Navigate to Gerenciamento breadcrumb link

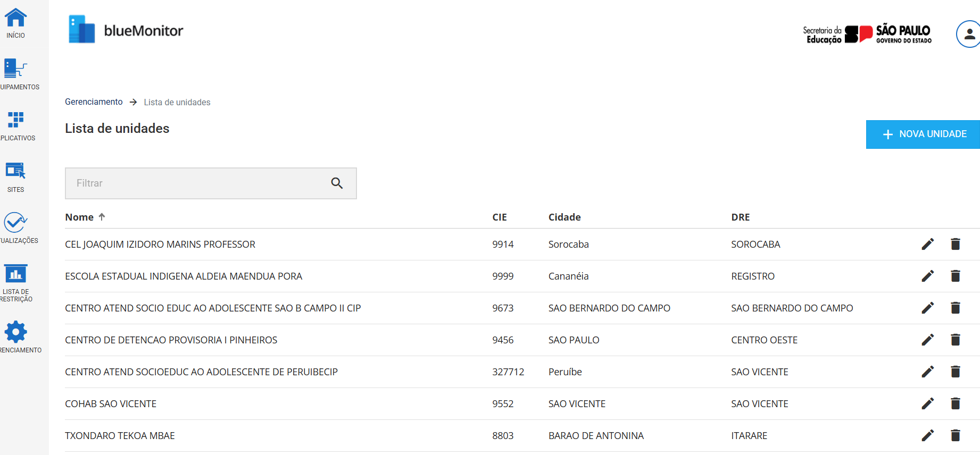[x=94, y=102]
